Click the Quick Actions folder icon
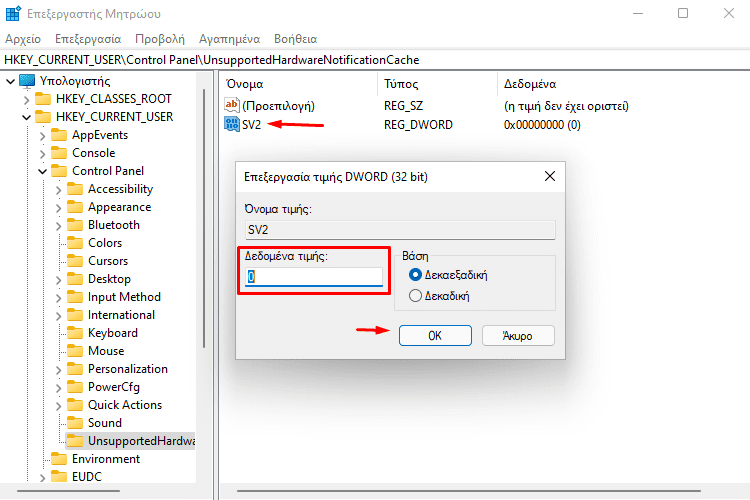The width and height of the screenshot is (750, 500). 75,405
